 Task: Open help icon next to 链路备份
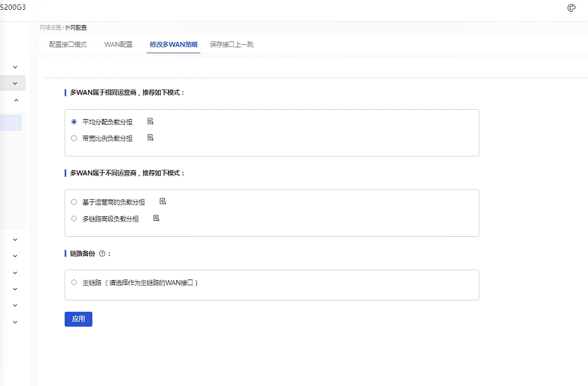coord(102,253)
